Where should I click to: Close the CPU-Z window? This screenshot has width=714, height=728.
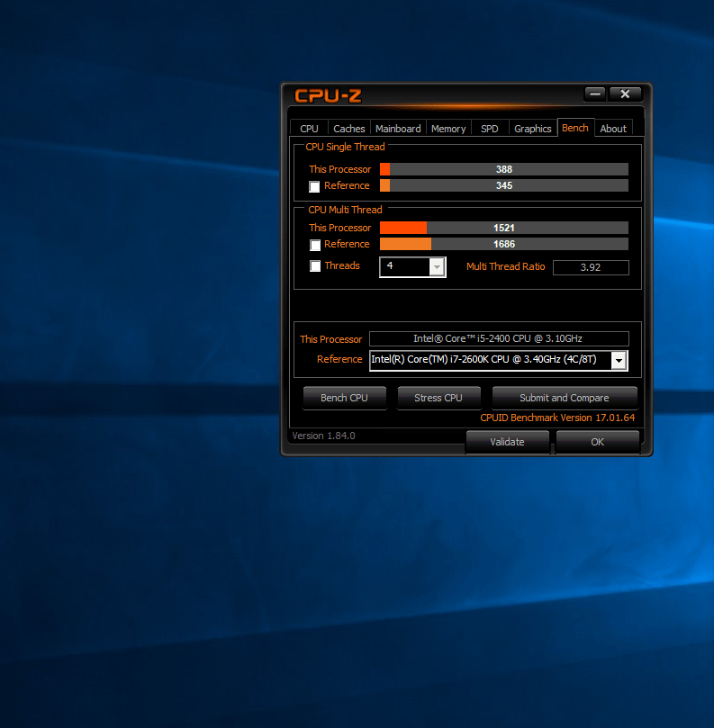point(625,94)
